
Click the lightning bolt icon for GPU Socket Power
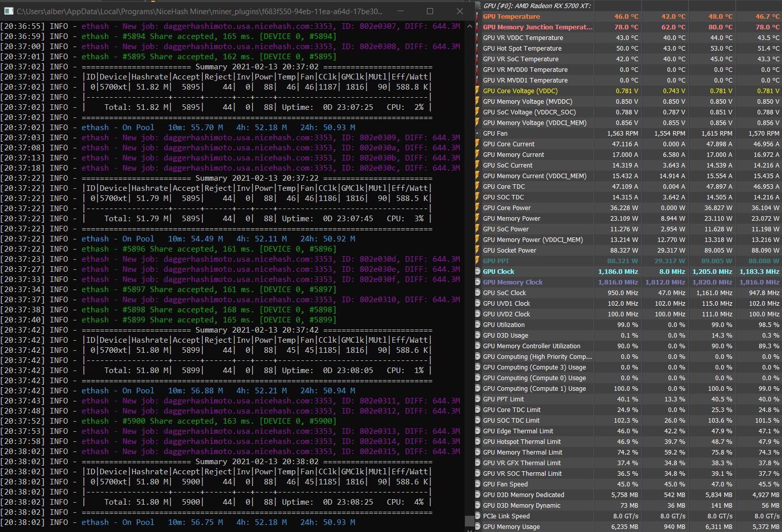coord(478,250)
